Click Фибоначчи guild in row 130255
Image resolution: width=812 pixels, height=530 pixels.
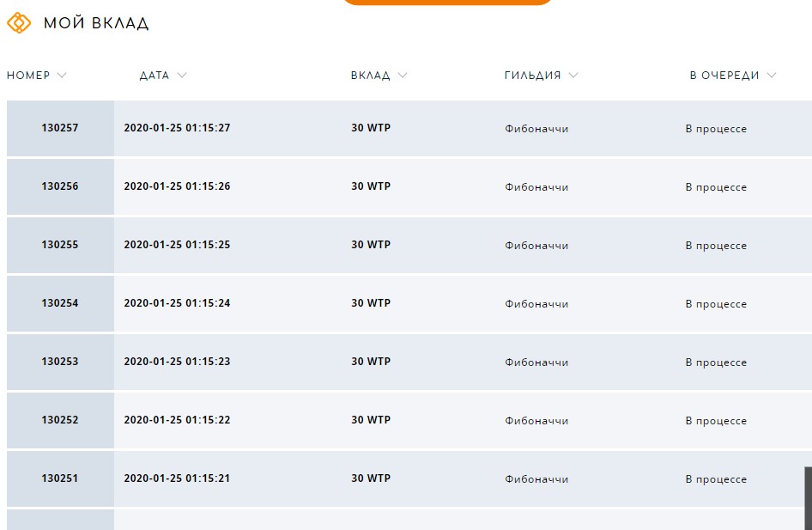(536, 245)
